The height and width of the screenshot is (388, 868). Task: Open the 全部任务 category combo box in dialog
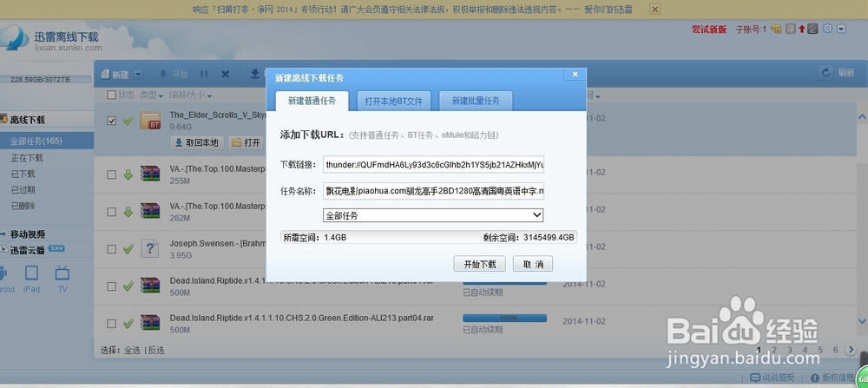(433, 214)
